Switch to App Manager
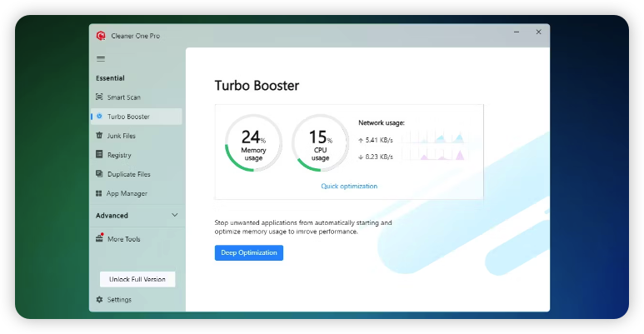The height and width of the screenshot is (334, 644). 127,193
